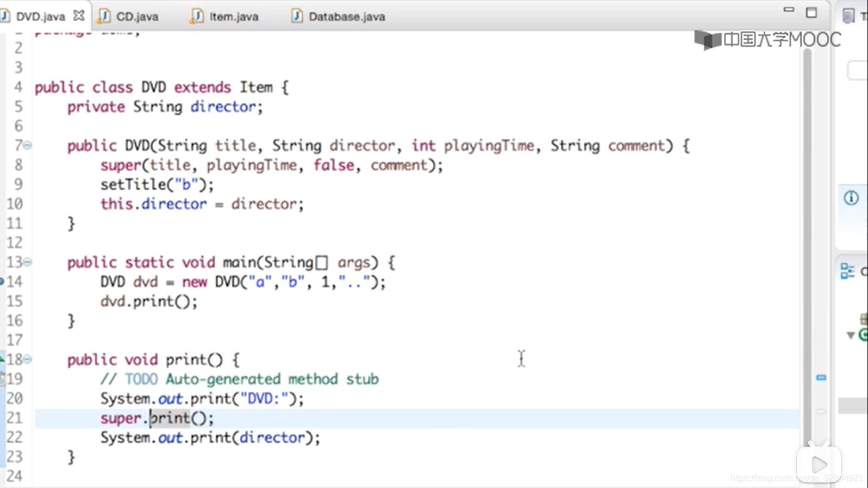
Task: Click the Java file icon on Database.java tab
Action: (297, 16)
